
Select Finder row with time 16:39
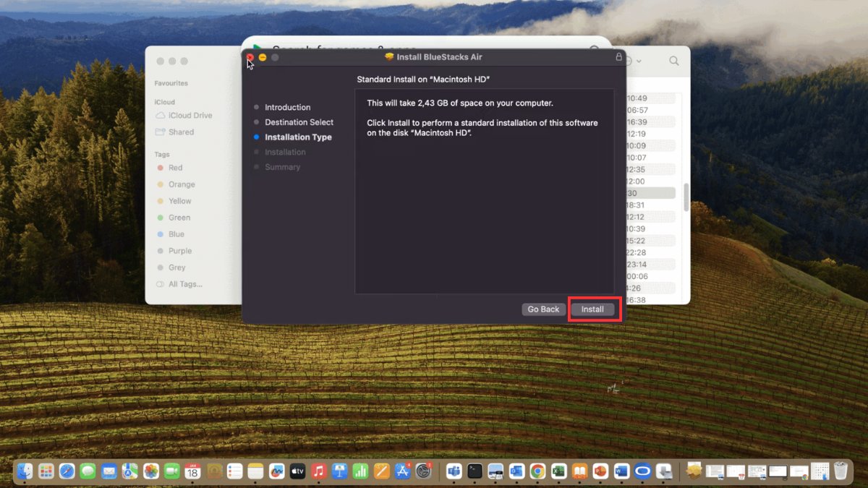tap(650, 122)
